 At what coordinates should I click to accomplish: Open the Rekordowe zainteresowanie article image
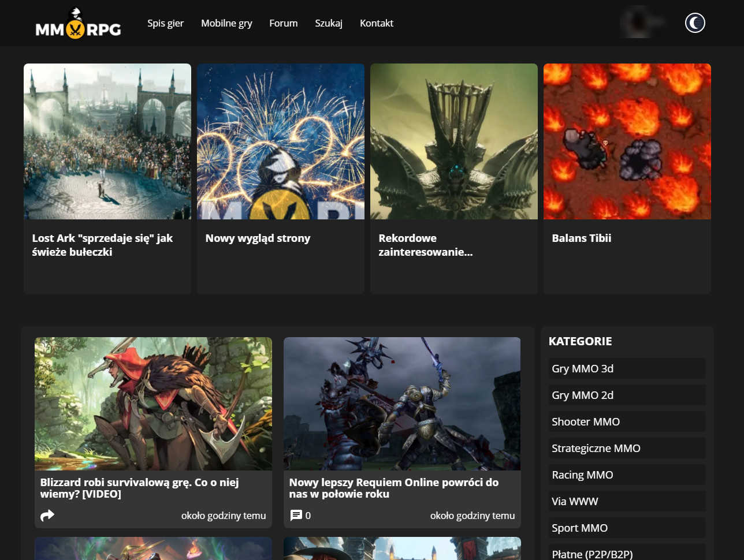click(x=454, y=141)
